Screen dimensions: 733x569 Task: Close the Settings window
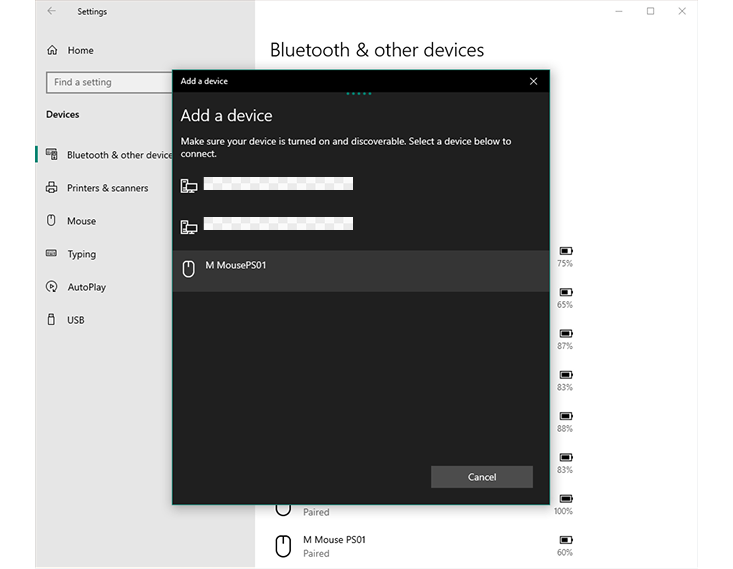tap(682, 11)
